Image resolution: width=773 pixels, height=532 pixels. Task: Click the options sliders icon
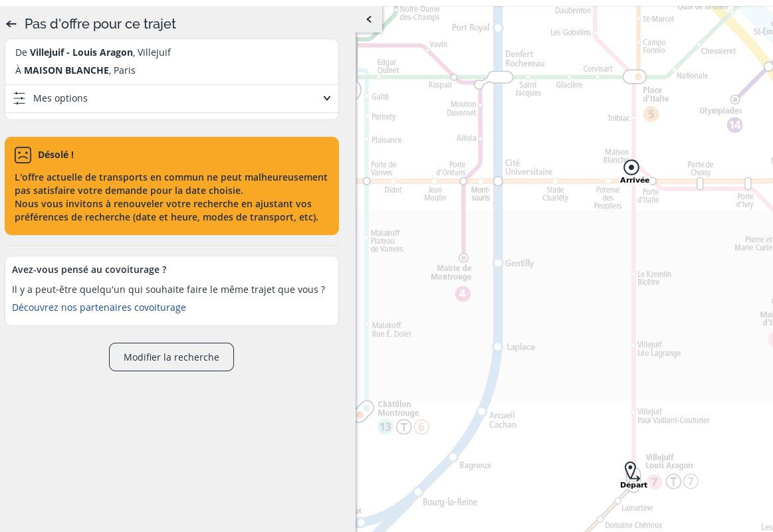click(x=19, y=98)
